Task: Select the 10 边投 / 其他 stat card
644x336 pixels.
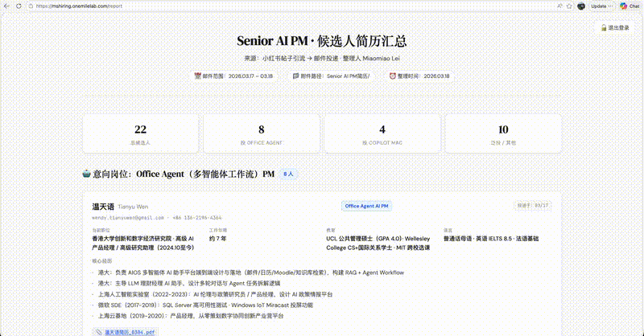Action: 503,134
